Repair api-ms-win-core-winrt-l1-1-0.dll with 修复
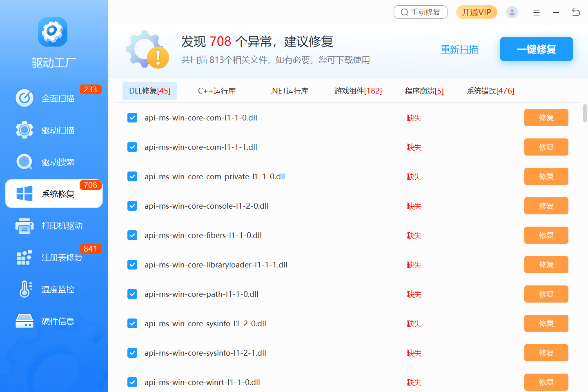The image size is (588, 392). 546,382
